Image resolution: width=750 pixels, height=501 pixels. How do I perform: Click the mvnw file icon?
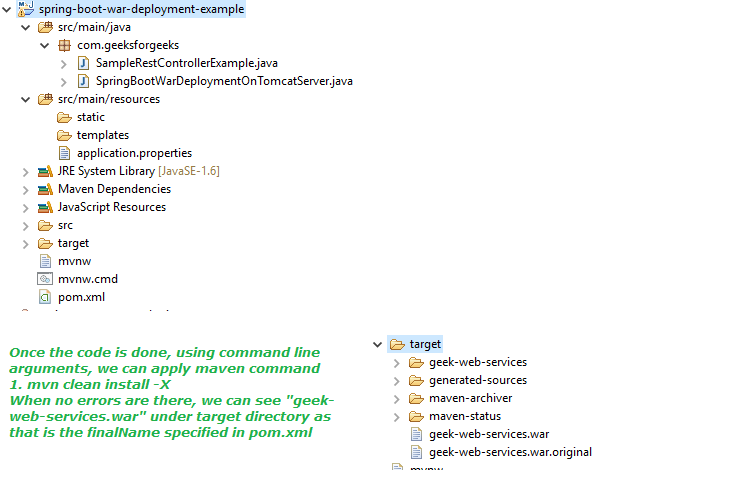[x=45, y=261]
